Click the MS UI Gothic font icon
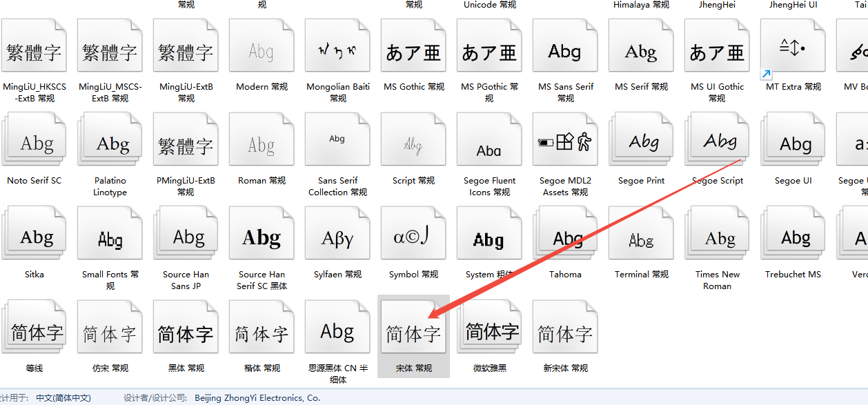Viewport: 868px width, 405px height. pos(718,46)
